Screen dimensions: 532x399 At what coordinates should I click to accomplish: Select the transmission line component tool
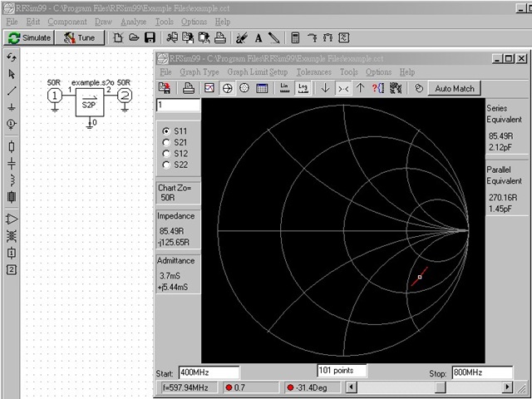(x=12, y=197)
